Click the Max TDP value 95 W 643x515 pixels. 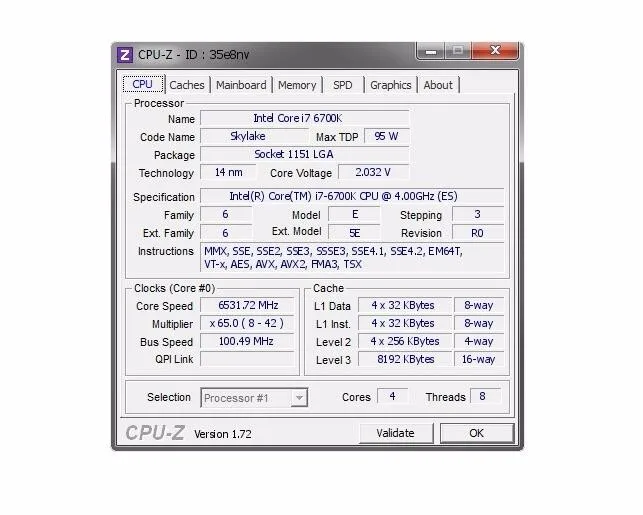387,136
